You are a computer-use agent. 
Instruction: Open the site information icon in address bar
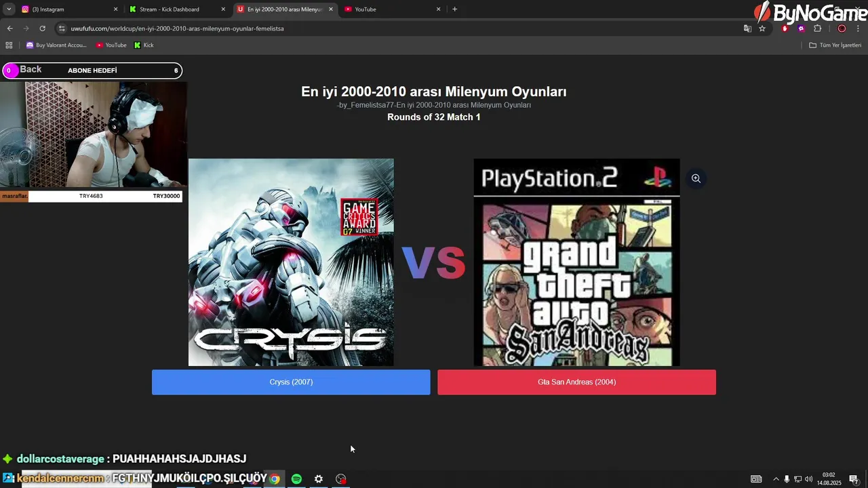62,28
